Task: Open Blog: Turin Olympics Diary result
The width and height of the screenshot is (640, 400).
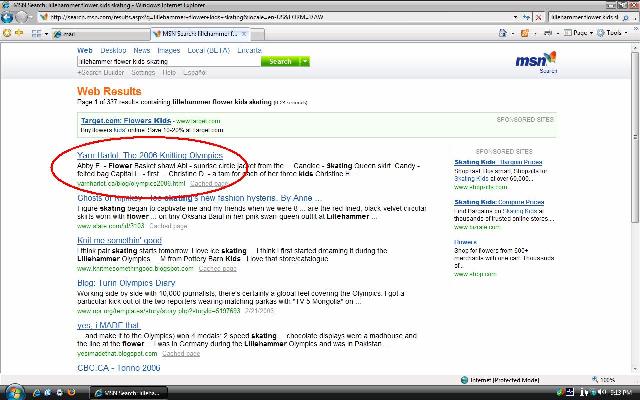Action: click(126, 283)
